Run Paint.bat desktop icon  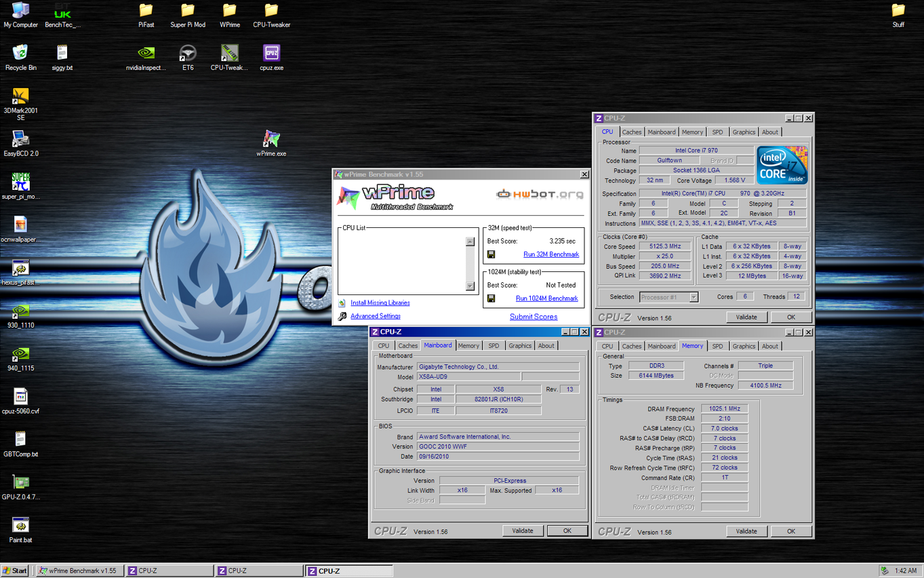(20, 530)
